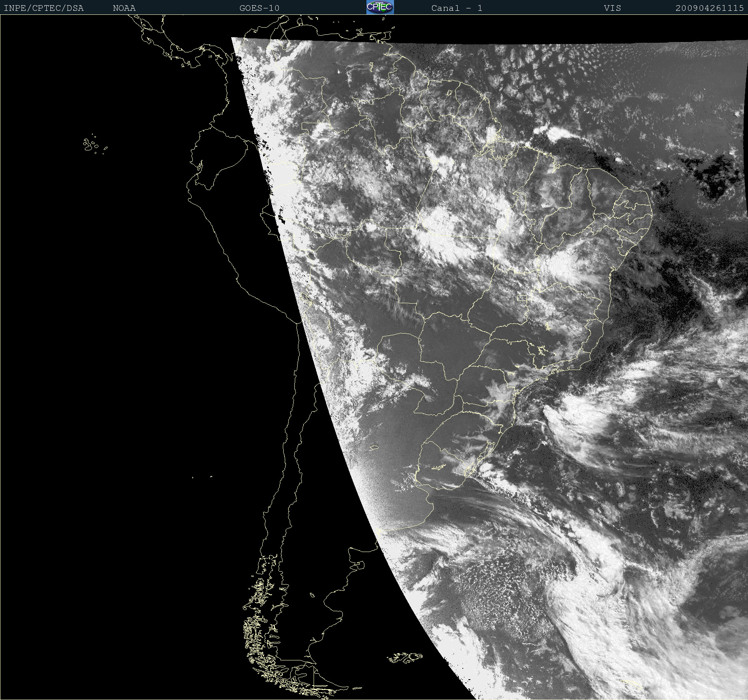Click the VIS channel label
Viewport: 748px width, 700px height.
[x=612, y=8]
